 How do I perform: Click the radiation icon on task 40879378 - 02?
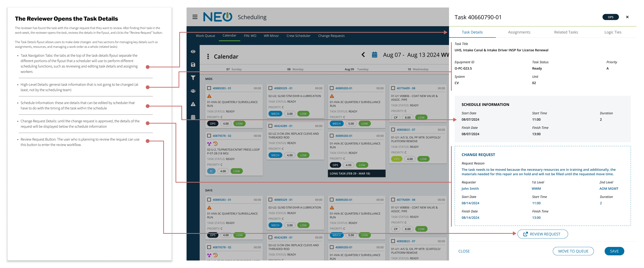pos(209,144)
